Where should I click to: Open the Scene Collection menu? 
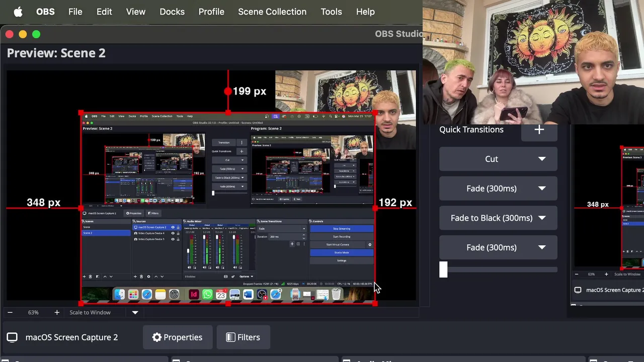(x=272, y=12)
